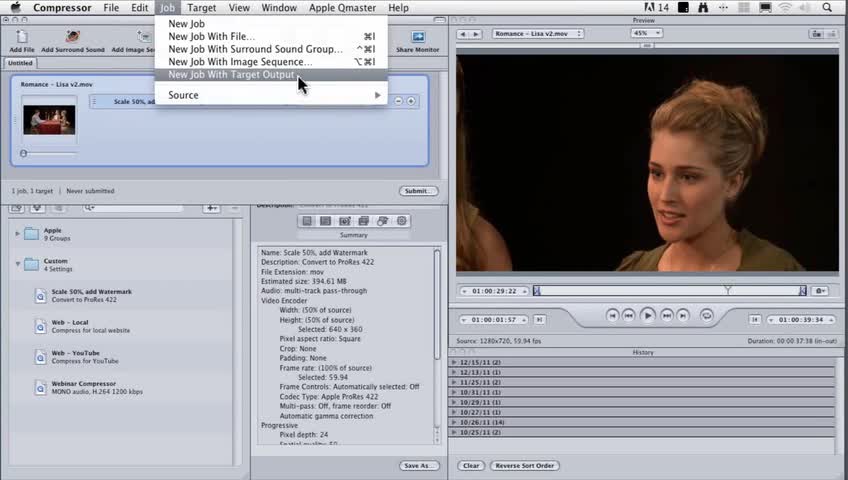848x480 pixels.
Task: Open the Preview item selector dropdown
Action: click(x=538, y=34)
